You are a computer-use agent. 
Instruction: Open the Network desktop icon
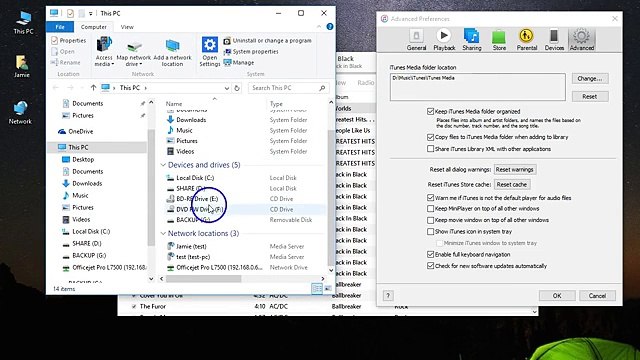20,113
